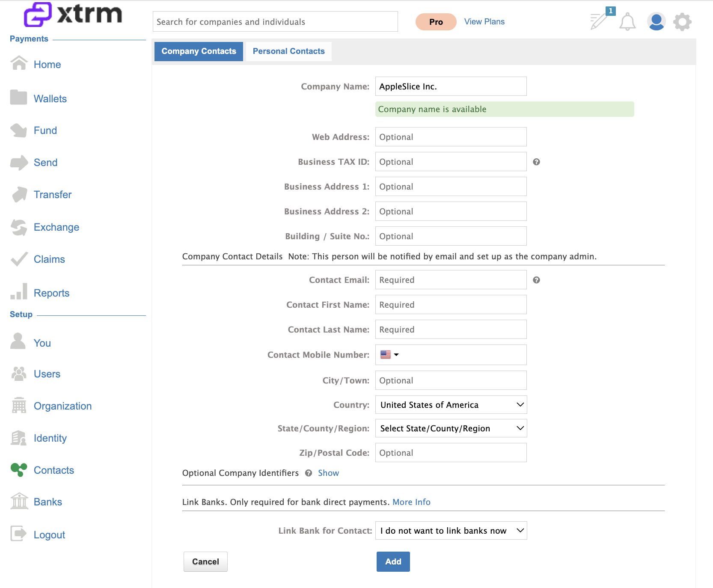The width and height of the screenshot is (713, 588).
Task: Click the Web Address field
Action: (451, 137)
